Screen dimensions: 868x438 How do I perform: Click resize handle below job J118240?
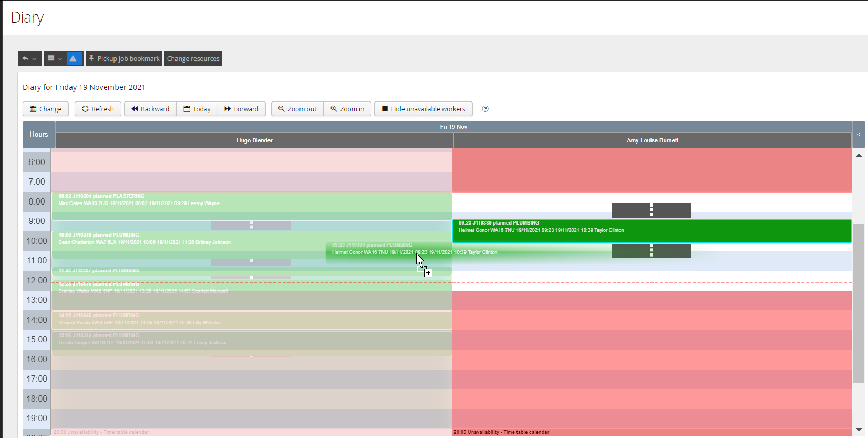(251, 261)
